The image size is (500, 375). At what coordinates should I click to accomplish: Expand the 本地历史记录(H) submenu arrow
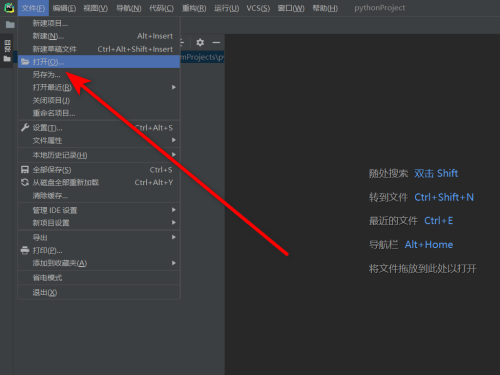tap(174, 154)
